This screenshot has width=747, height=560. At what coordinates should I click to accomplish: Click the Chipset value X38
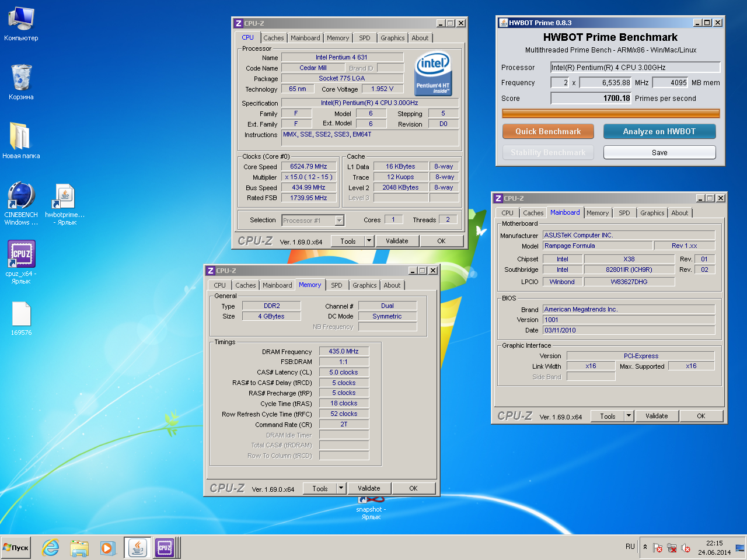[629, 259]
